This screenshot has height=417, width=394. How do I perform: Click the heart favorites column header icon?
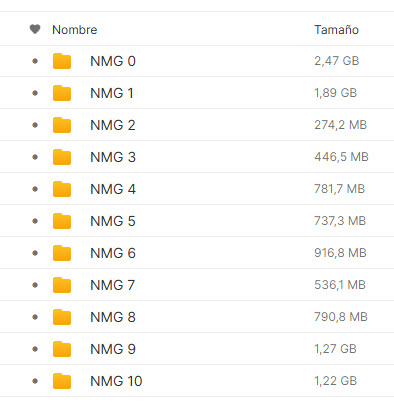[x=35, y=29]
